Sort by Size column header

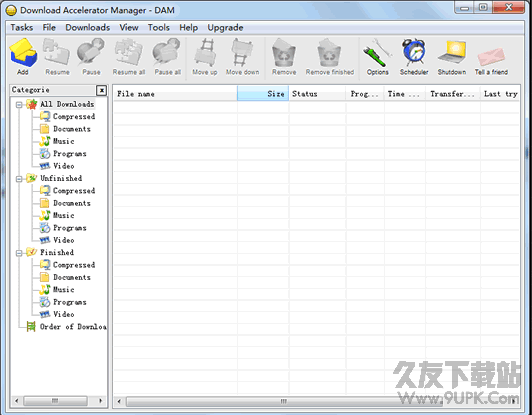[x=263, y=94]
